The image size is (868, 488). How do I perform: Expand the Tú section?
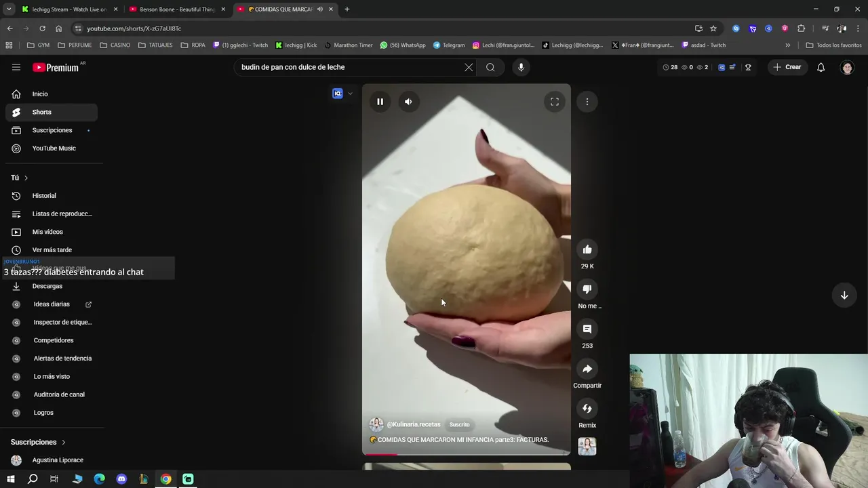pos(20,178)
